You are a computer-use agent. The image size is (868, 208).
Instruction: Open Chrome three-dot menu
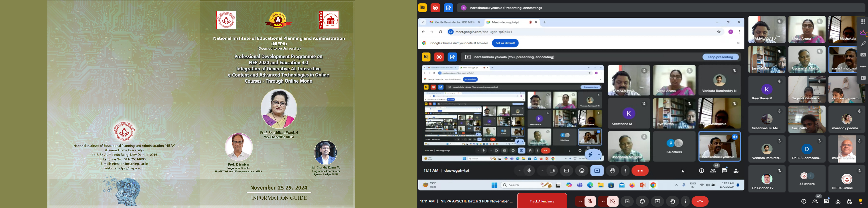tap(739, 32)
